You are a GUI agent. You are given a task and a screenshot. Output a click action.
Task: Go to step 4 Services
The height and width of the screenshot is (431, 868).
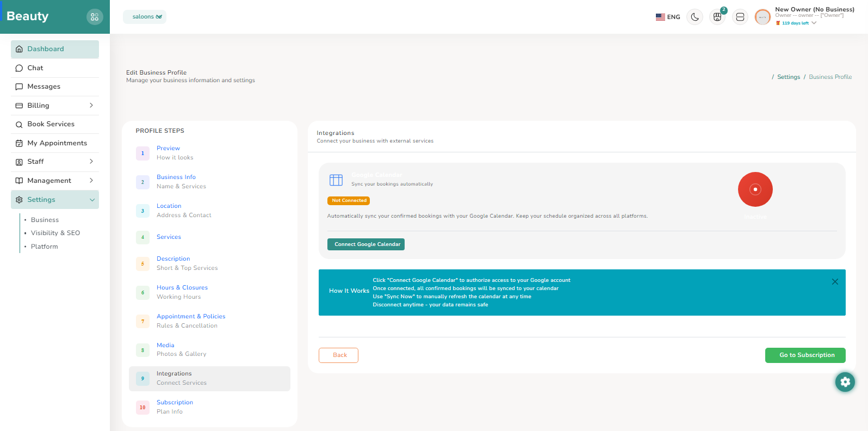209,237
